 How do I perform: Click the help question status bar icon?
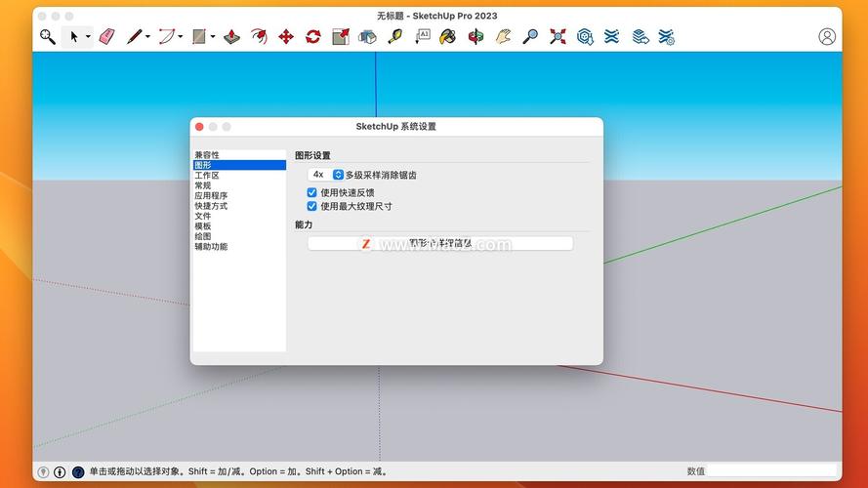pos(78,472)
